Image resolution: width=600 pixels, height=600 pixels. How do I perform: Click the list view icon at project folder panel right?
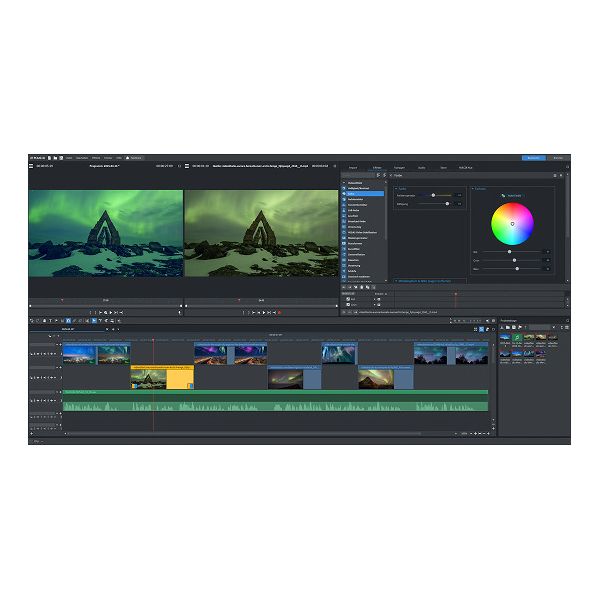click(567, 327)
